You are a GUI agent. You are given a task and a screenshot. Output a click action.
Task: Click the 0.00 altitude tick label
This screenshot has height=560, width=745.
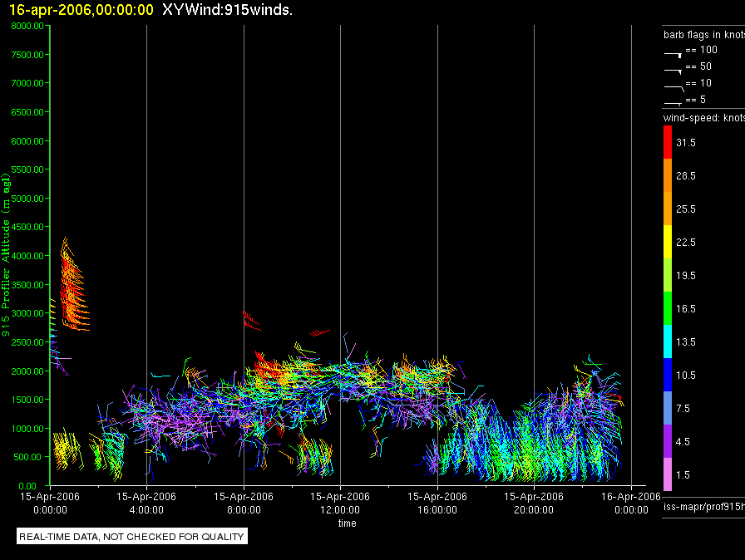(x=27, y=486)
